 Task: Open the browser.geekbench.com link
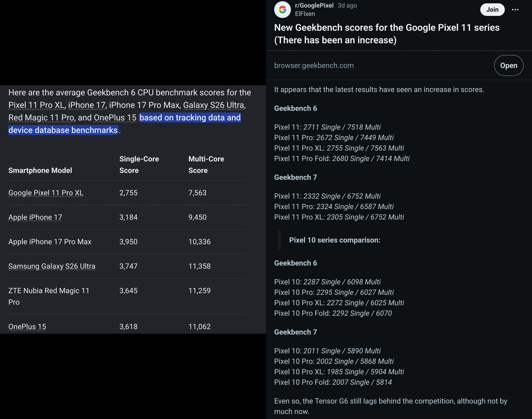click(508, 65)
